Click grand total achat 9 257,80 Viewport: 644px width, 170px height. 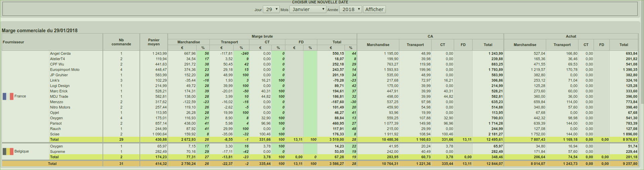point(630,164)
